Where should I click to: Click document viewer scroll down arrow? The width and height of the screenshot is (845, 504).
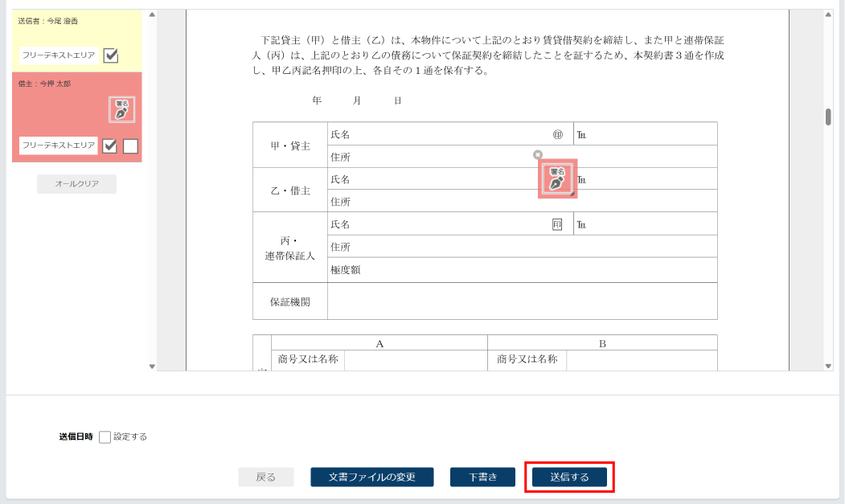828,367
